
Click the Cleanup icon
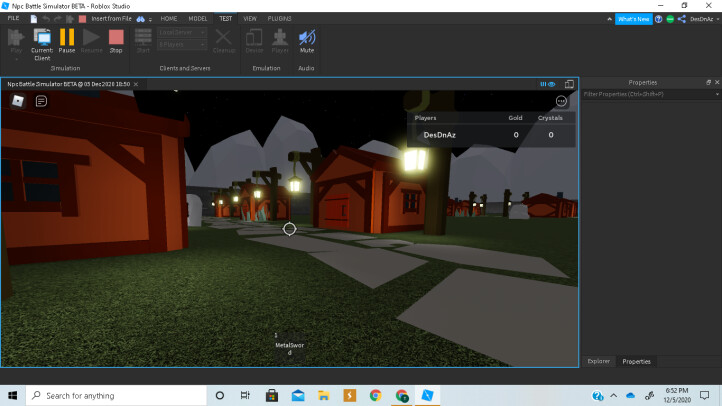tap(224, 38)
